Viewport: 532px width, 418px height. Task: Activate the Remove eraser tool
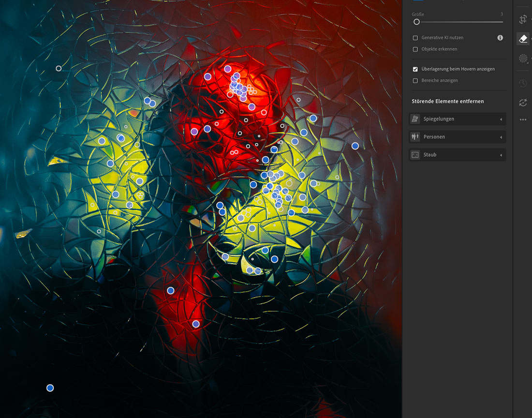[523, 39]
